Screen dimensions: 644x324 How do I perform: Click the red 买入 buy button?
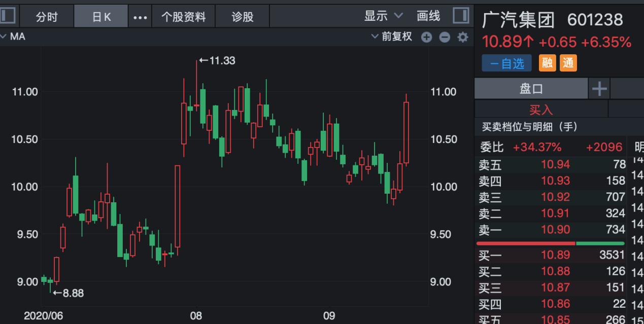[541, 109]
